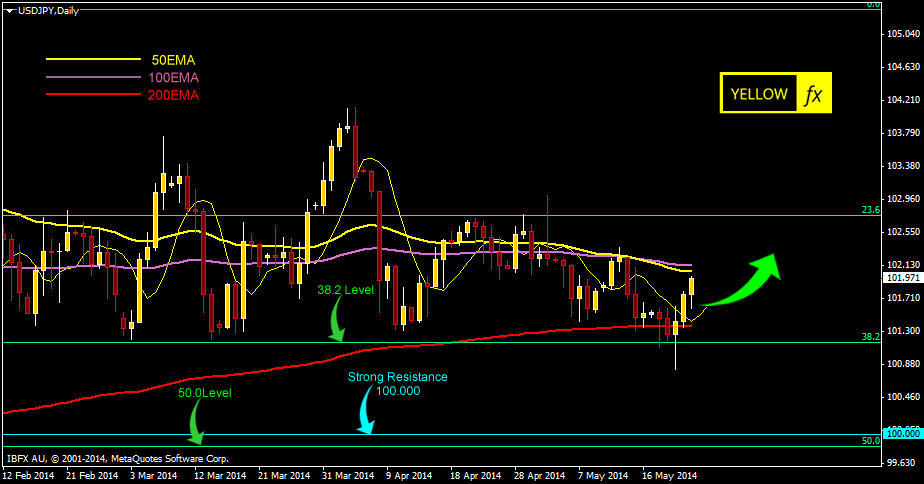Select the 38.2 Level text label
The image size is (924, 484).
(345, 290)
